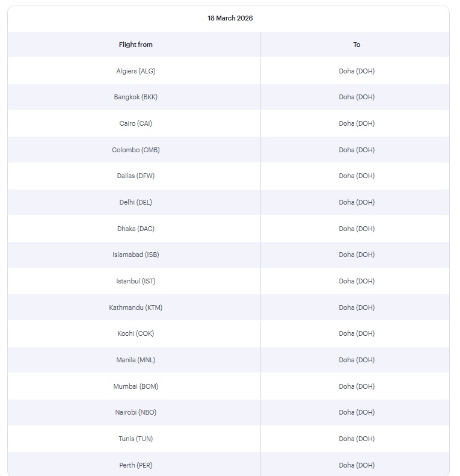The height and width of the screenshot is (476, 460).
Task: Select the Dhaka (DAC) cell
Action: pos(135,229)
